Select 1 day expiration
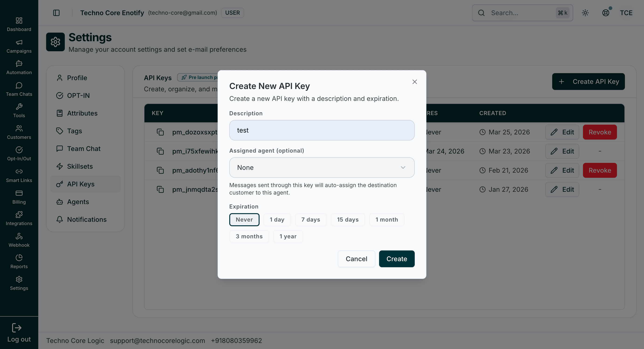This screenshot has width=644, height=349. (277, 220)
